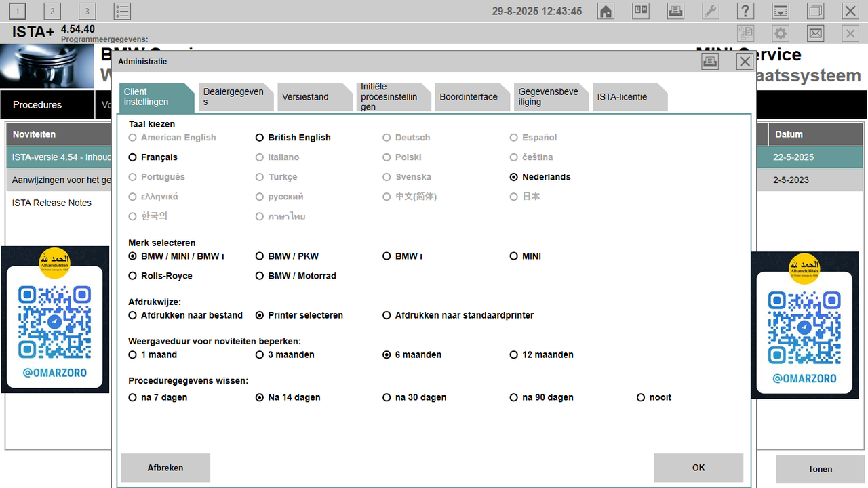Select MINI brand radio button
This screenshot has height=488, width=868.
click(514, 256)
